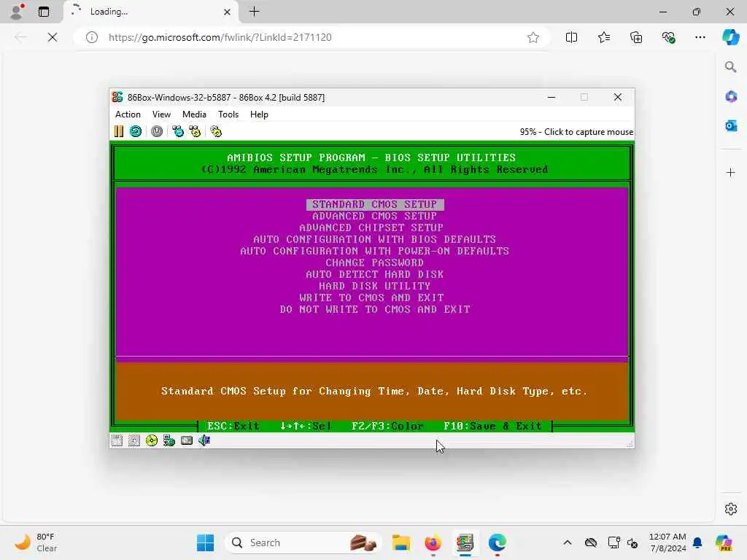The image size is (747, 560).
Task: Click AUTO DETECT HARD DISK entry
Action: 375,274
